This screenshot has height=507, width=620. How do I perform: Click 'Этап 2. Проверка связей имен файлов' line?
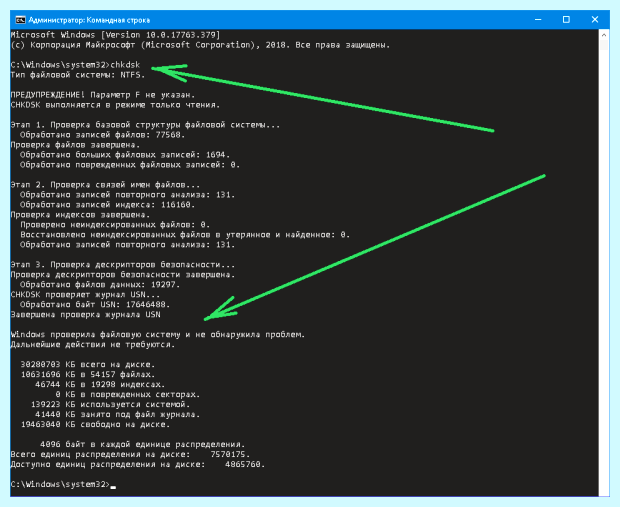pos(105,185)
